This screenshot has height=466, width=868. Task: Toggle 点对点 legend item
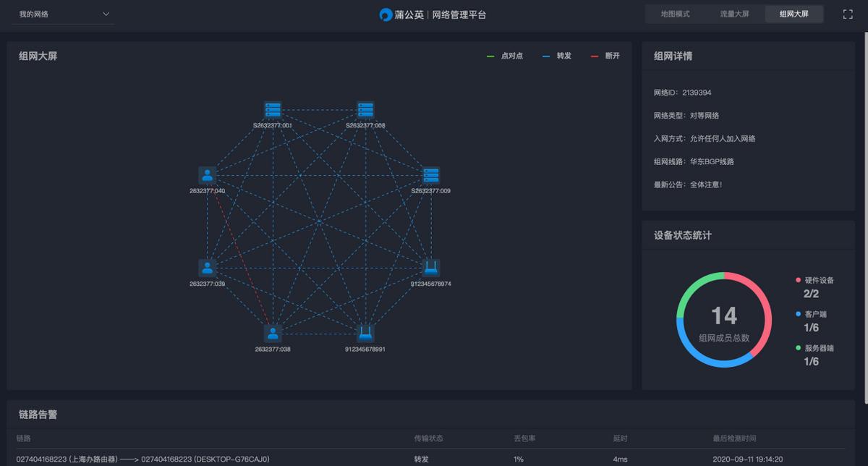tap(506, 56)
